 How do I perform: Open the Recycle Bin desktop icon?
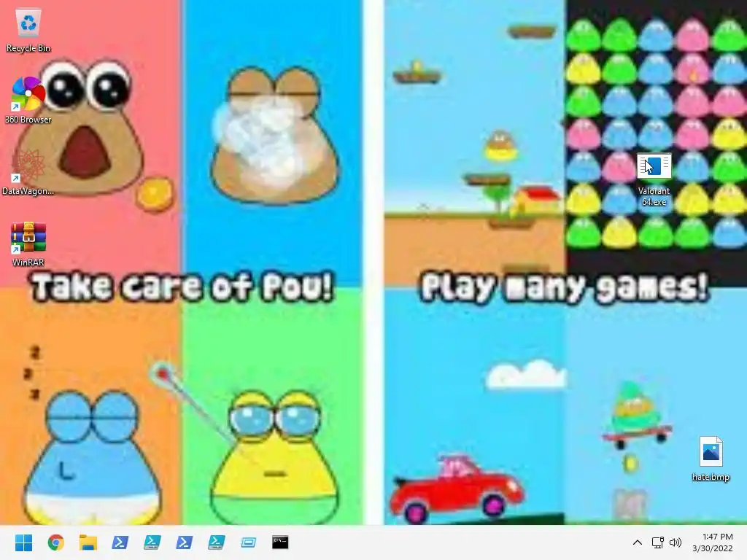coord(28,31)
